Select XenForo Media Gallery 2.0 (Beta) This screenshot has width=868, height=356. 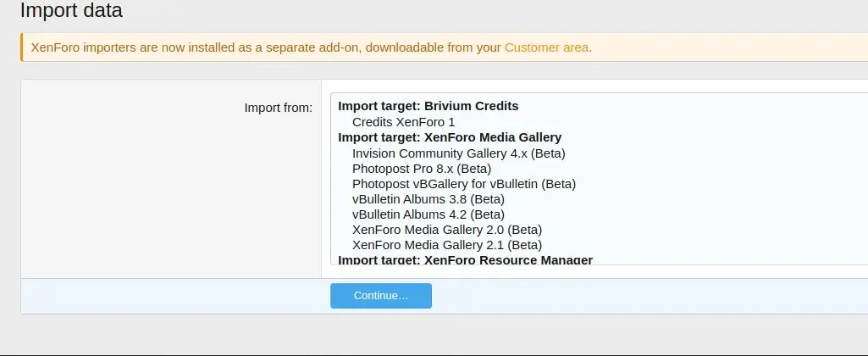(446, 230)
